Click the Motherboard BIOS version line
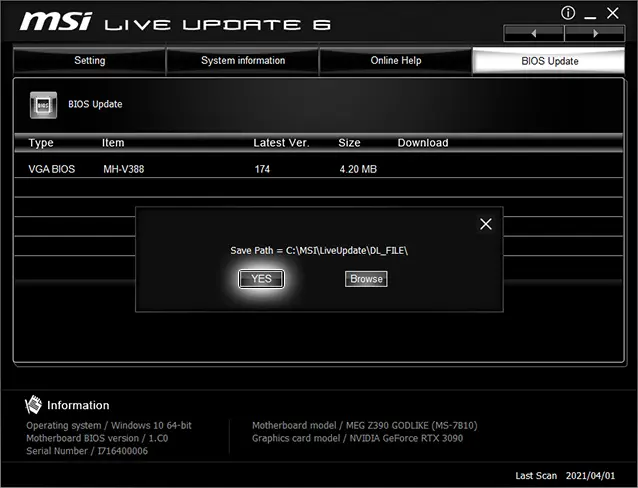The height and width of the screenshot is (488, 638). tap(97, 438)
